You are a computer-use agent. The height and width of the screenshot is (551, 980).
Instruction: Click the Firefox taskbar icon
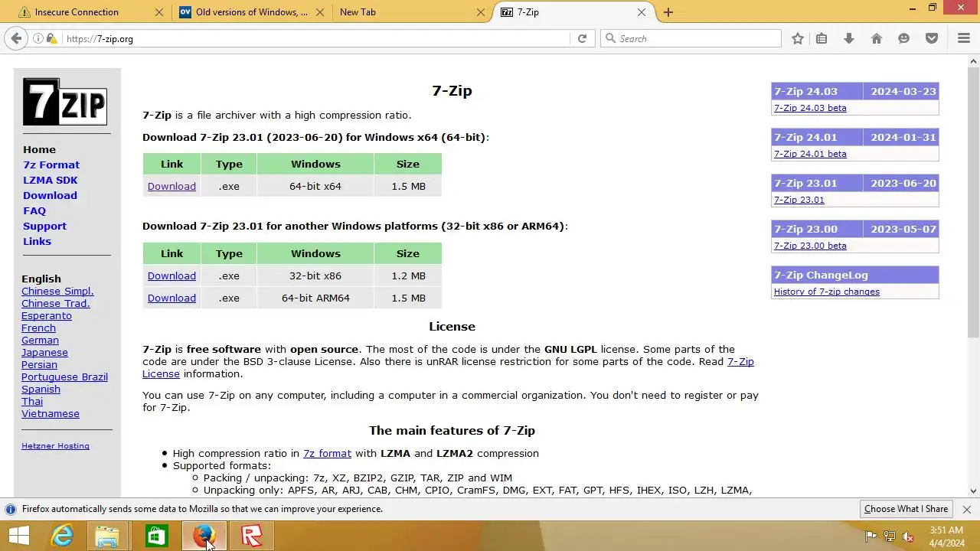click(203, 536)
